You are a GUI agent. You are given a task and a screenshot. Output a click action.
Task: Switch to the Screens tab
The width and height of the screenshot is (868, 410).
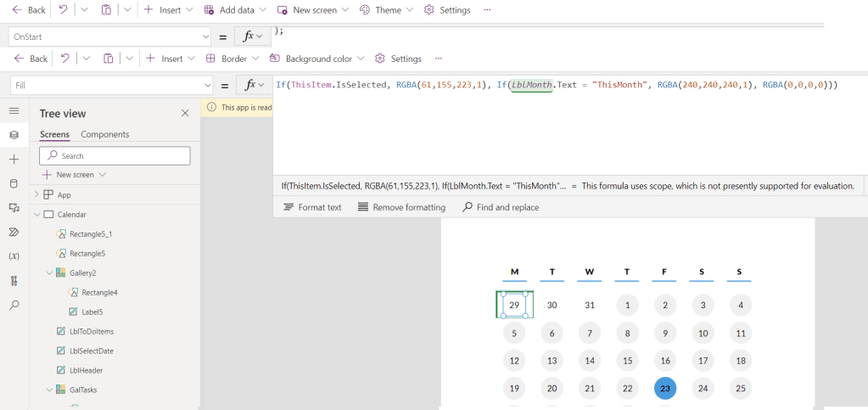click(x=55, y=134)
